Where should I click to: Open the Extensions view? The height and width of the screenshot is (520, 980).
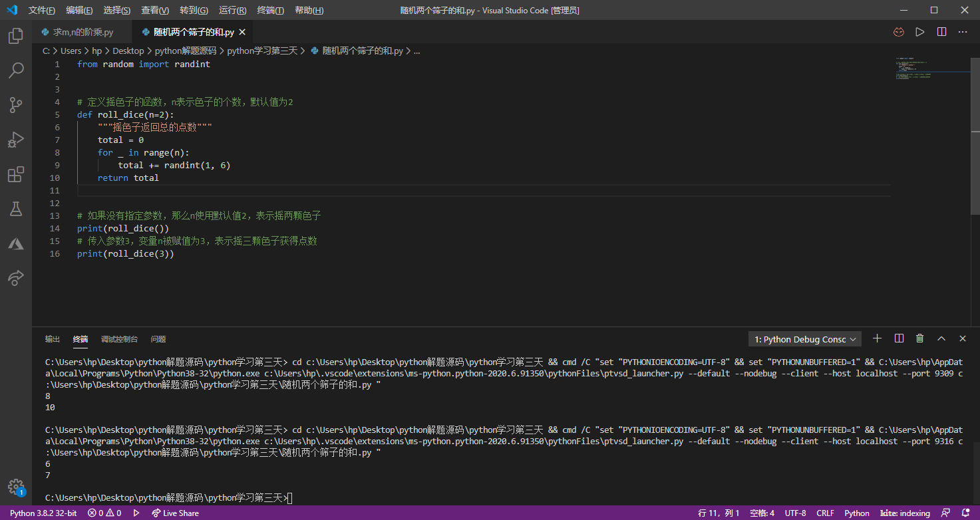[16, 174]
